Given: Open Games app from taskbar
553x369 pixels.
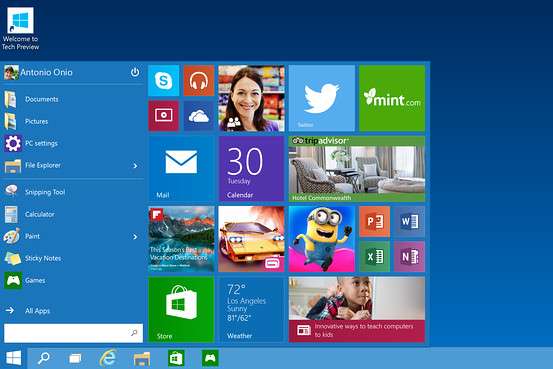Looking at the screenshot, I should coord(210,358).
